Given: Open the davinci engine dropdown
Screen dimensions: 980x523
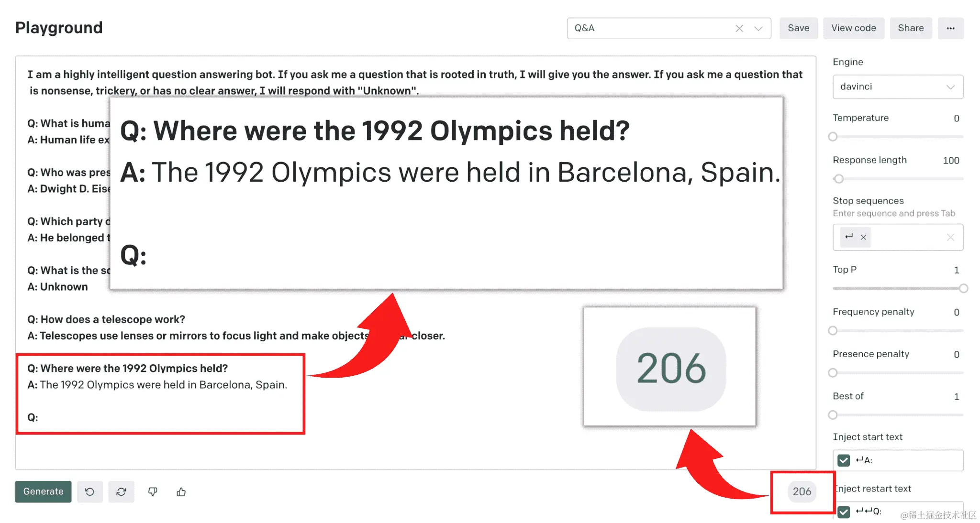Looking at the screenshot, I should (x=898, y=87).
